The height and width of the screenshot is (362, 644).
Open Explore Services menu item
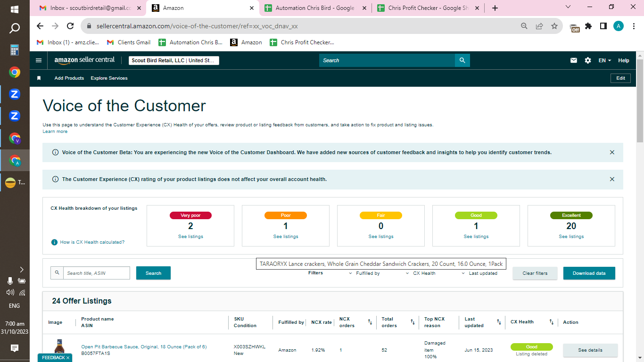pos(109,78)
